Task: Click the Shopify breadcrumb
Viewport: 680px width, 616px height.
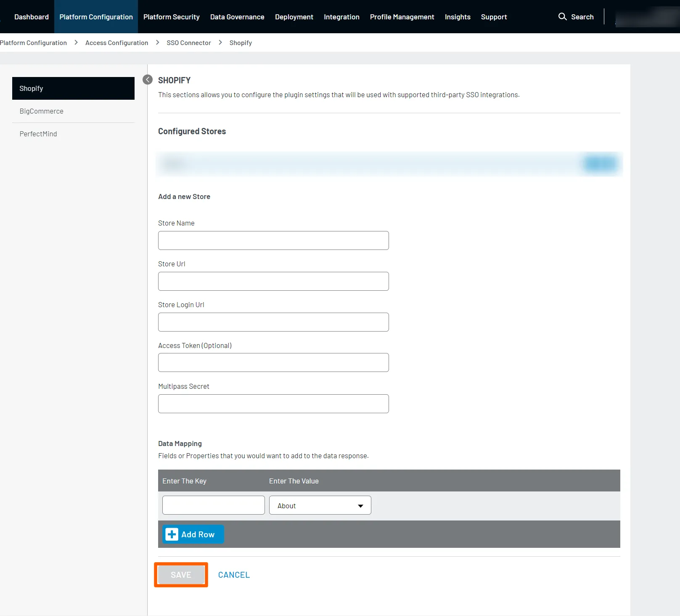Action: click(241, 43)
